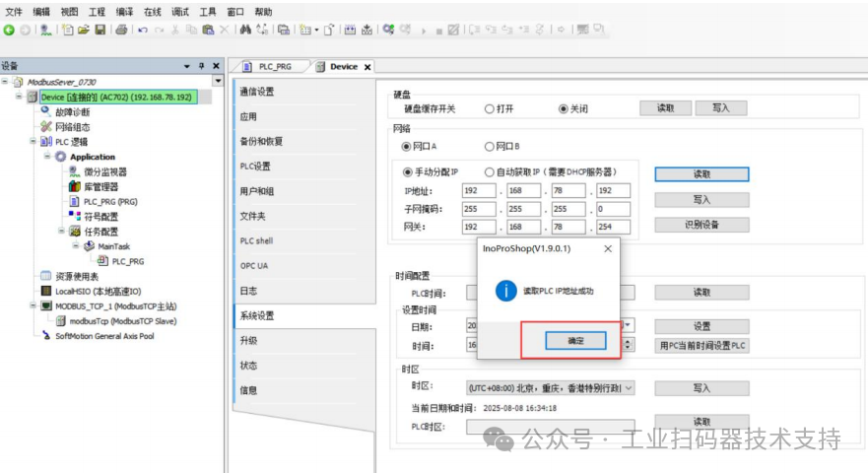868x473 pixels.
Task: Select LocalHSIO (本地高速IO) tree item
Action: [x=98, y=292]
